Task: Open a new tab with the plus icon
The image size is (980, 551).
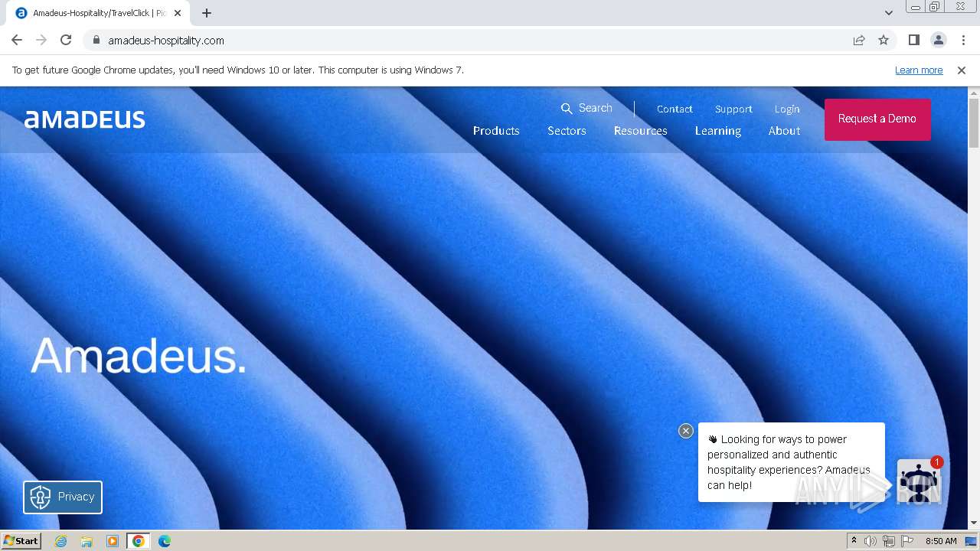Action: [x=207, y=13]
